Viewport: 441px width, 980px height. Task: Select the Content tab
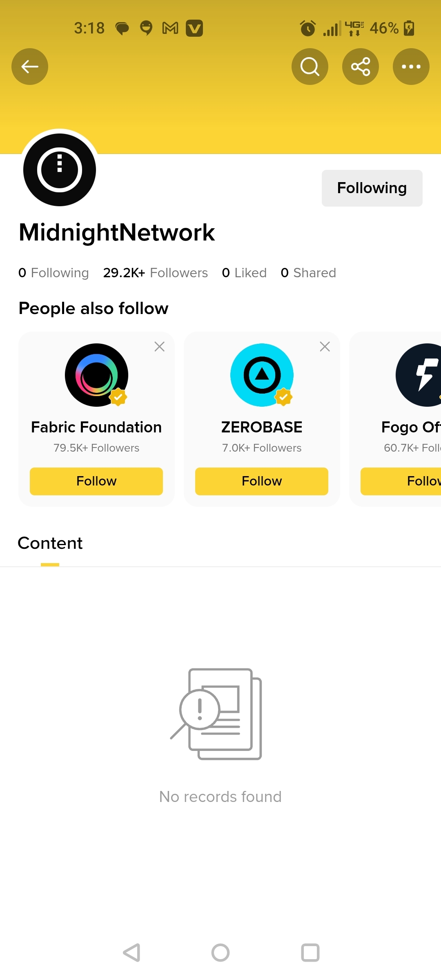pyautogui.click(x=50, y=543)
